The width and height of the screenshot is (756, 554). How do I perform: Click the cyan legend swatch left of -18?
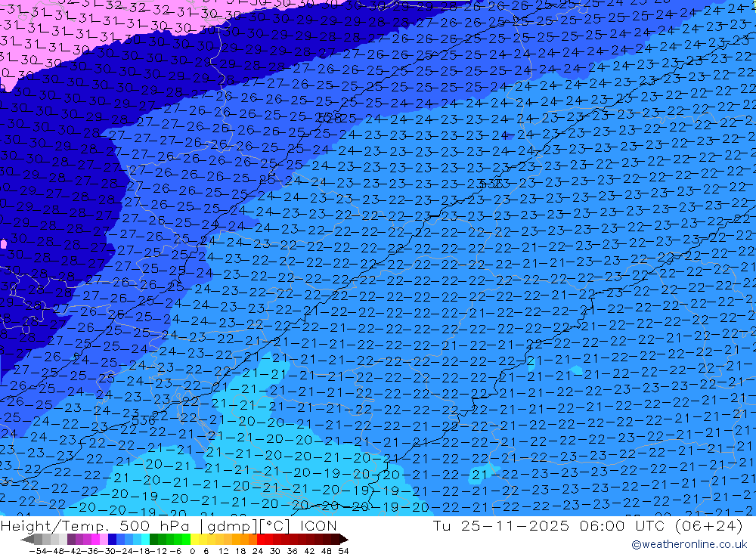pos(145,540)
